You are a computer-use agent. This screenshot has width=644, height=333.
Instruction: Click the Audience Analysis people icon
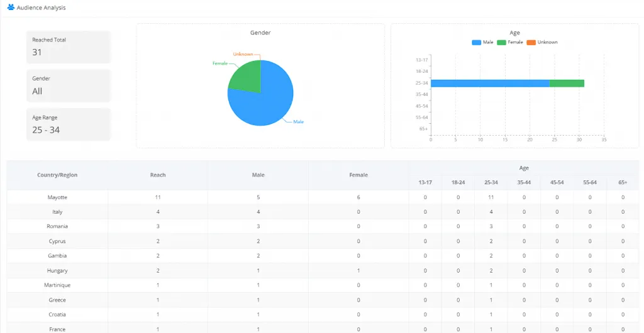[x=11, y=8]
